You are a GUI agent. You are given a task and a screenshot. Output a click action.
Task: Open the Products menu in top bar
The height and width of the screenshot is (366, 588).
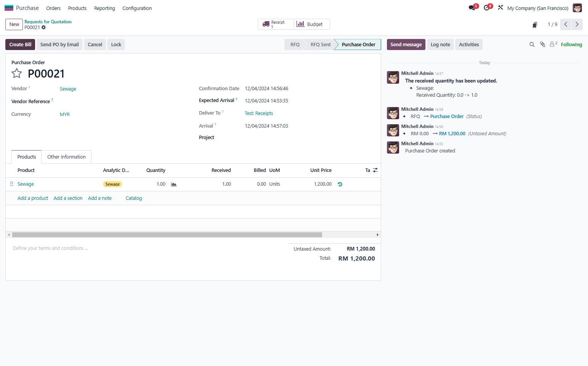[x=77, y=8]
